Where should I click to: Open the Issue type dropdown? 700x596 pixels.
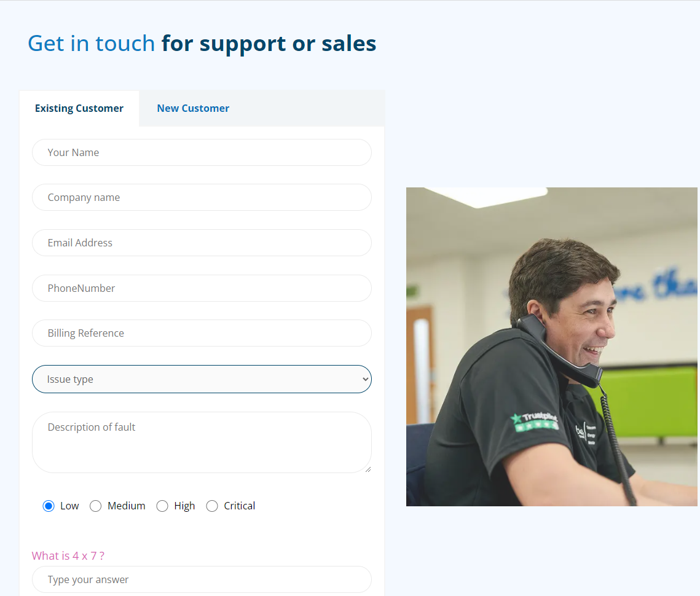[x=202, y=379]
